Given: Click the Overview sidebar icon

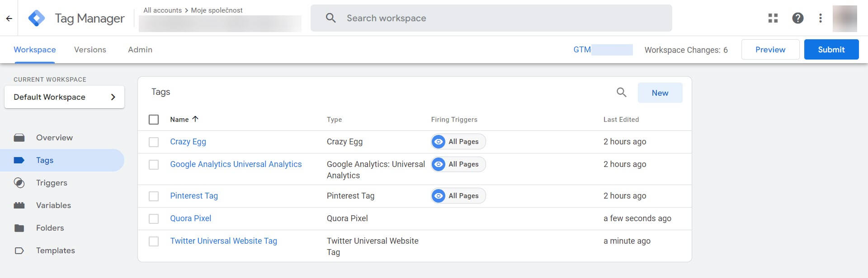Looking at the screenshot, I should point(19,138).
